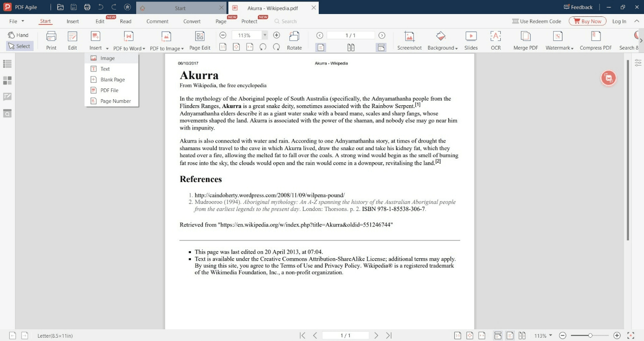Viewport: 644px width, 341px height.
Task: Click the Buy Now button
Action: 587,21
